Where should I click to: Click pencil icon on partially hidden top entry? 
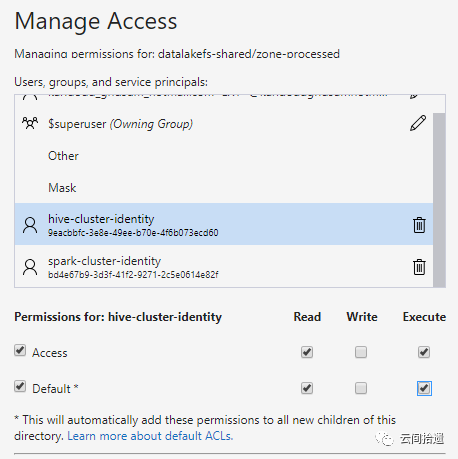tap(414, 96)
